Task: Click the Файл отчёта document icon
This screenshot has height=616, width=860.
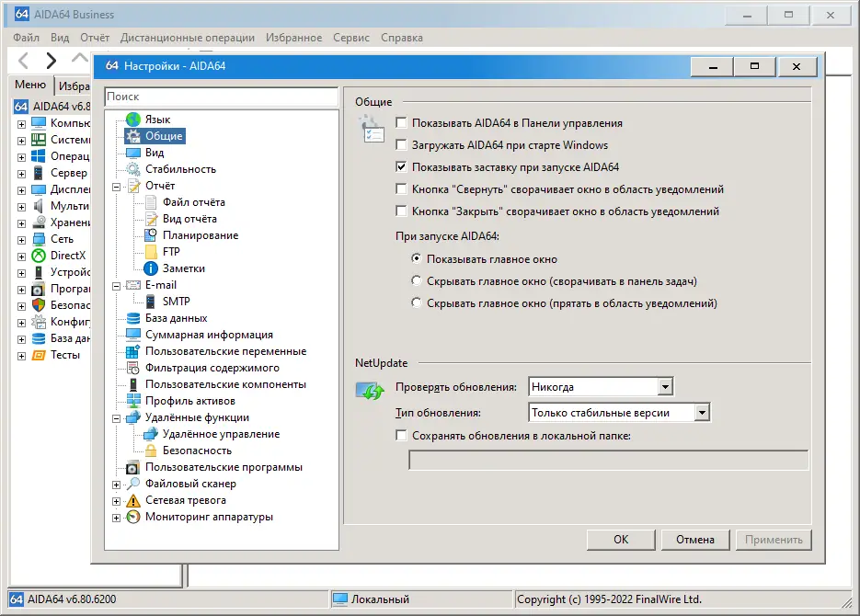Action: [151, 202]
